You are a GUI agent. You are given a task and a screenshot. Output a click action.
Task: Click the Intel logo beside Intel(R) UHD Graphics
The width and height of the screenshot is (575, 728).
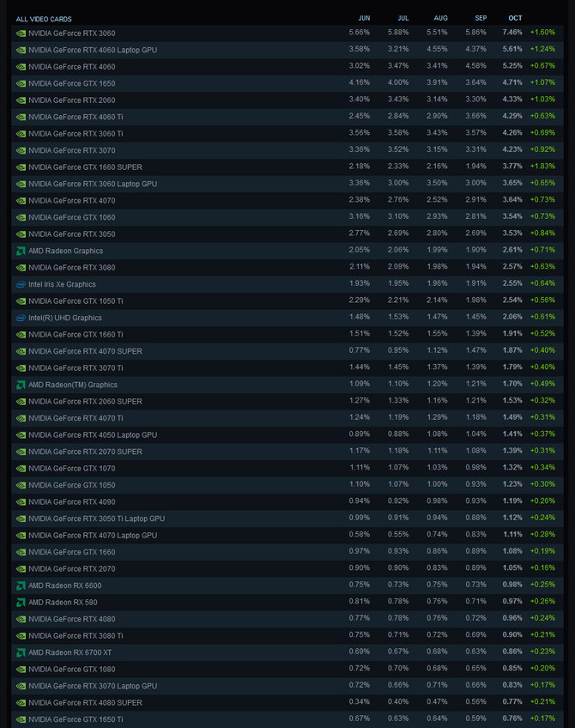coord(21,318)
